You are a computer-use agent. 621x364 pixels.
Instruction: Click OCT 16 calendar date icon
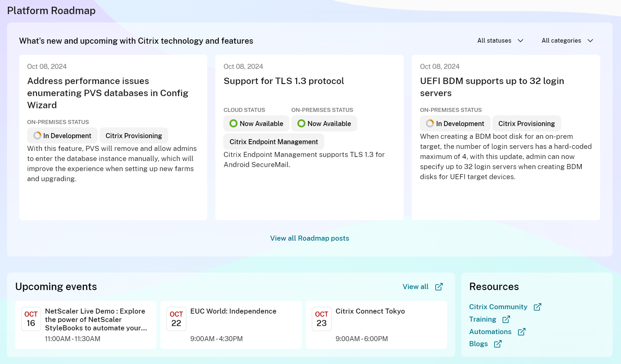(x=31, y=319)
